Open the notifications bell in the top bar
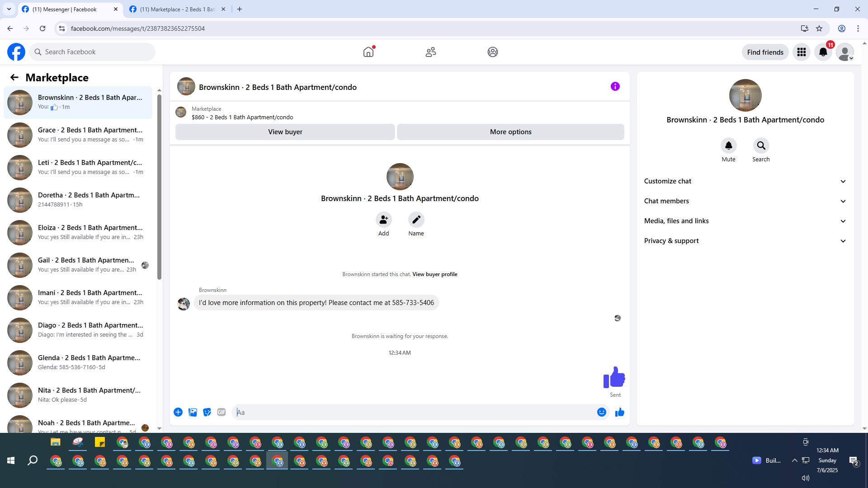 click(x=823, y=52)
